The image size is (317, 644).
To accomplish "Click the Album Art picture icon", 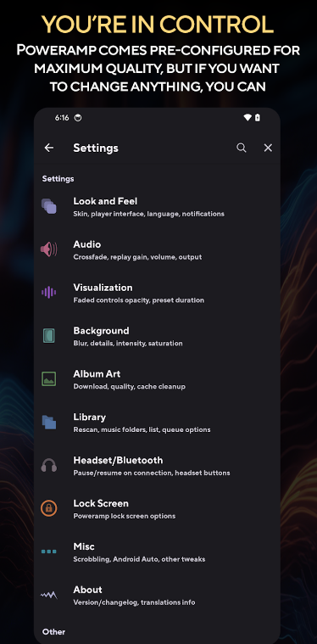I will pos(49,378).
